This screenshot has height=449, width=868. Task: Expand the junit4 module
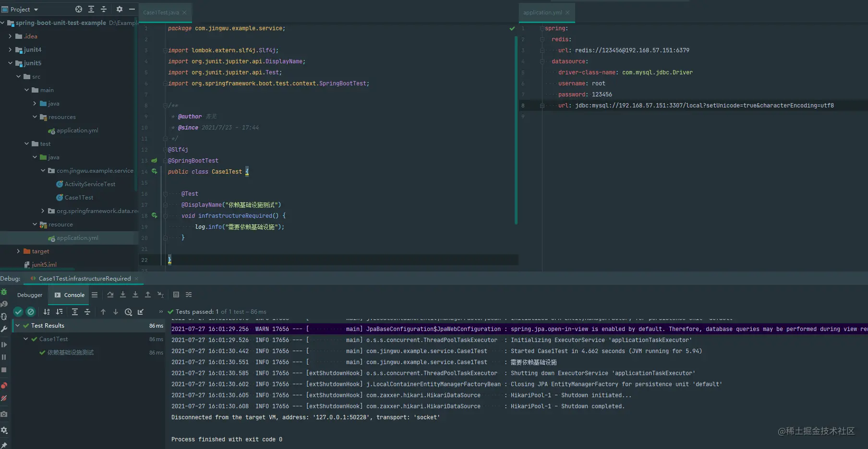click(x=11, y=49)
